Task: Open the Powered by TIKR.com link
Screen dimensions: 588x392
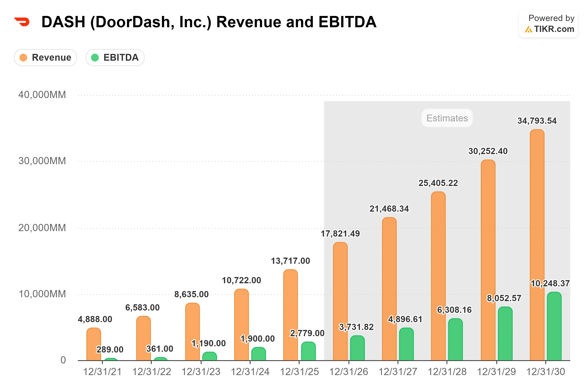Action: [548, 24]
